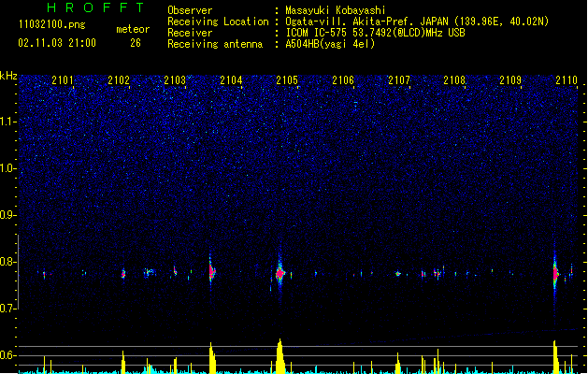Click the meteor count label

tap(133, 29)
